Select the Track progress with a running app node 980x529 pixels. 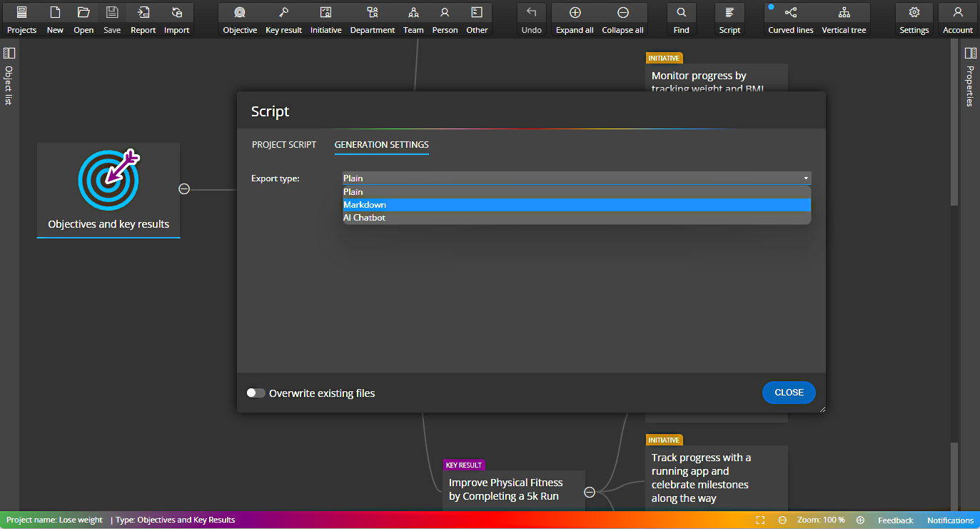(x=717, y=478)
